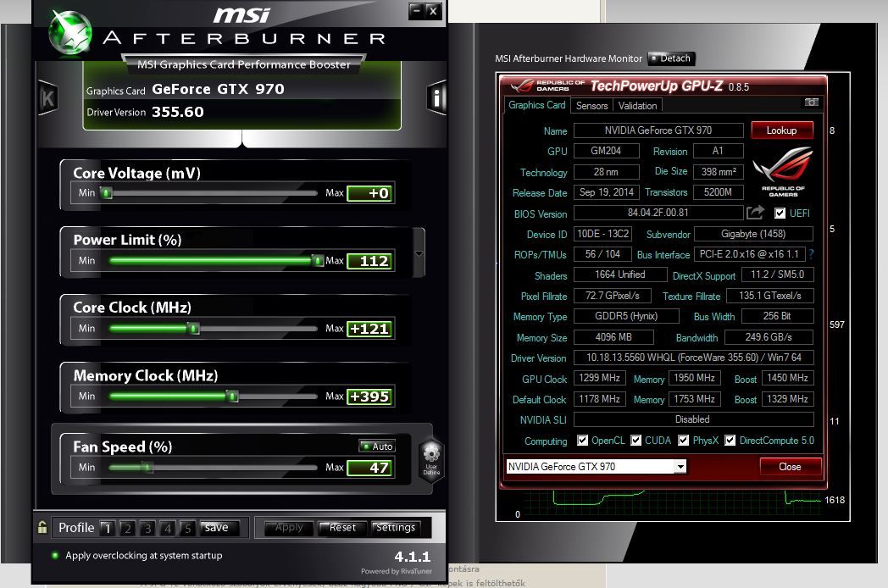Open the information i side button
This screenshot has width=888, height=588.
click(x=436, y=98)
